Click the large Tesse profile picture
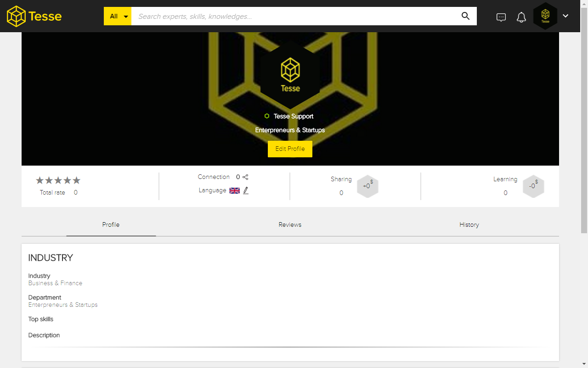Viewport: 588px width, 368px height. tap(290, 75)
